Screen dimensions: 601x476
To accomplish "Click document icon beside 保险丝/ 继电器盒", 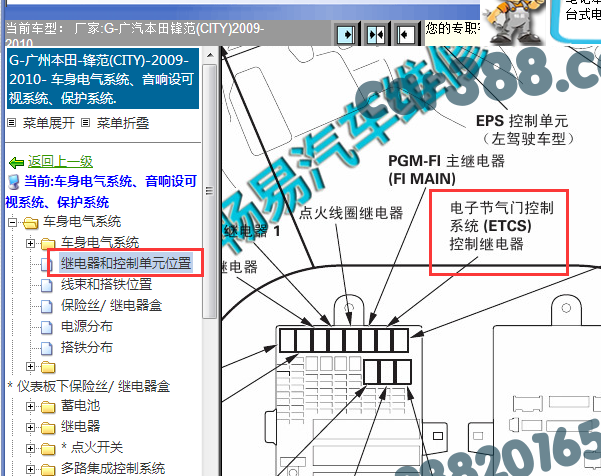I will click(x=47, y=306).
